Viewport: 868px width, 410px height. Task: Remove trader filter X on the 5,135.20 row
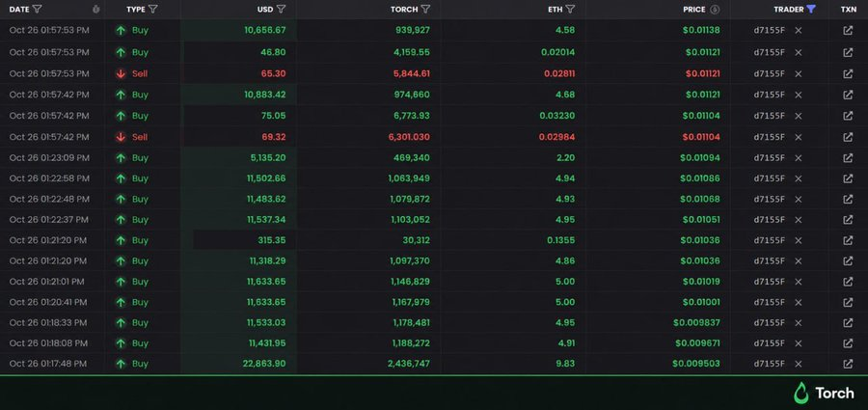coord(799,158)
